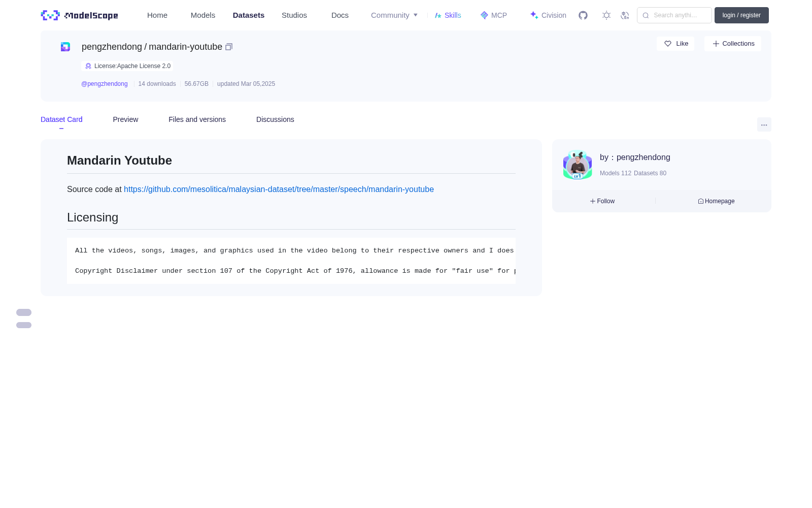Image resolution: width=812 pixels, height=508 pixels.
Task: Switch language with the translate icon
Action: coord(625,15)
